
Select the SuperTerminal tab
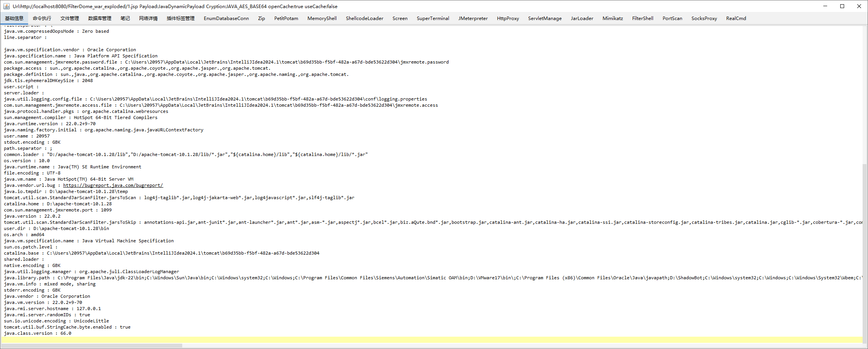pos(433,18)
